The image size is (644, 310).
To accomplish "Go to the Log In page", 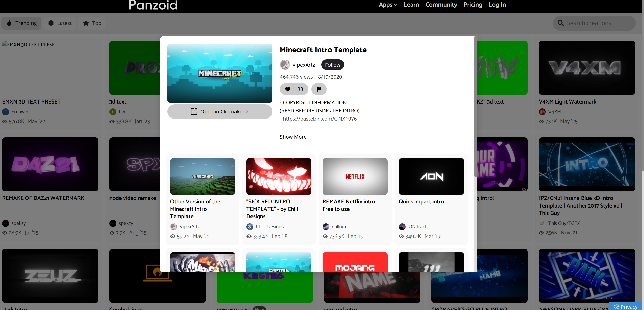I will [497, 5].
